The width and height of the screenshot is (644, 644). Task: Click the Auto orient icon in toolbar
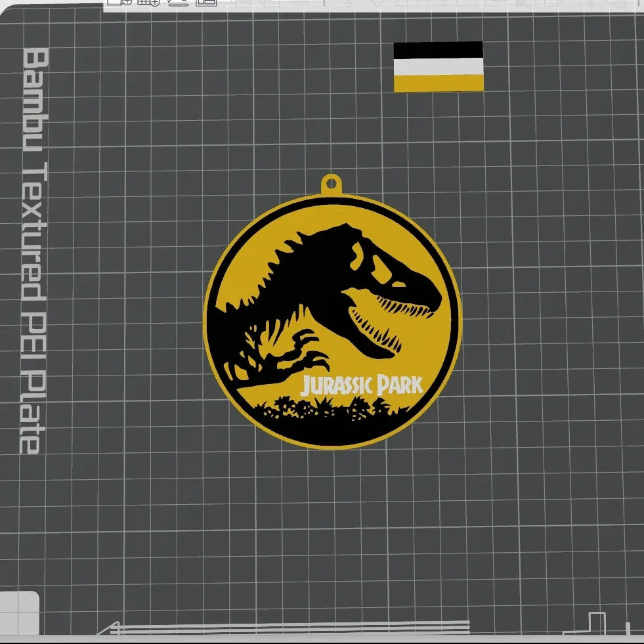177,2
